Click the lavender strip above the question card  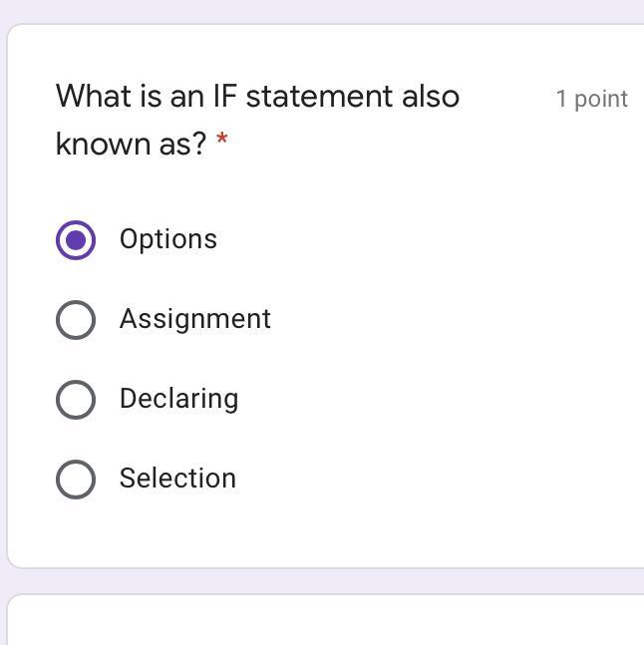pos(325,11)
